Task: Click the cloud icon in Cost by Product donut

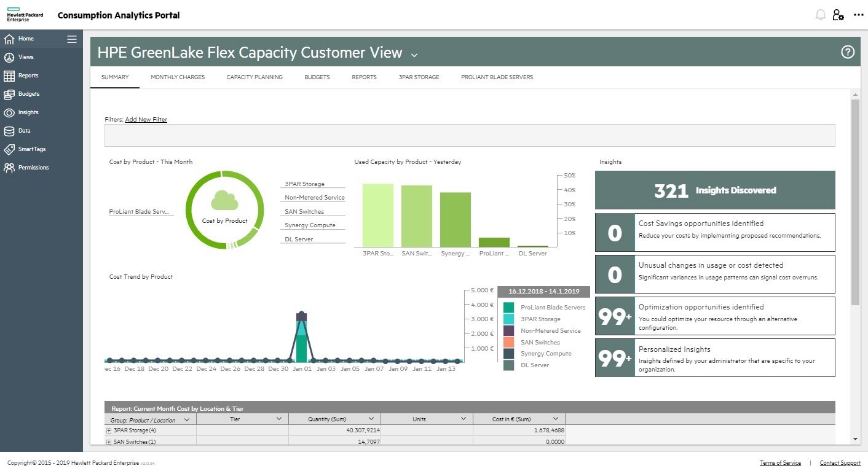Action: pos(224,201)
